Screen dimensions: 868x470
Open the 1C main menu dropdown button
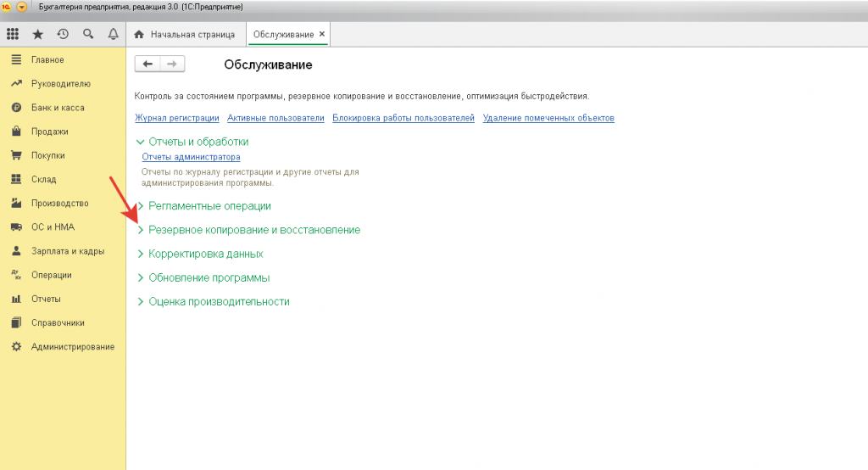[x=22, y=7]
